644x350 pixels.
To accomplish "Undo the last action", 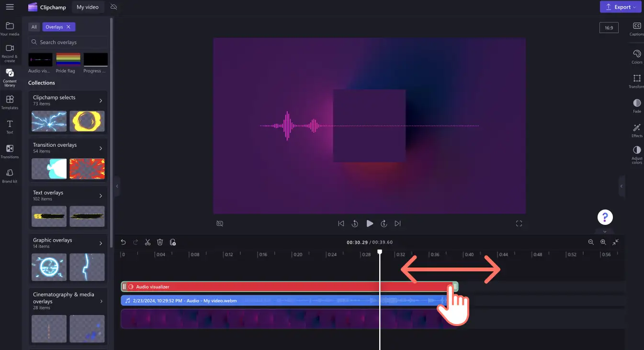I will (x=123, y=242).
